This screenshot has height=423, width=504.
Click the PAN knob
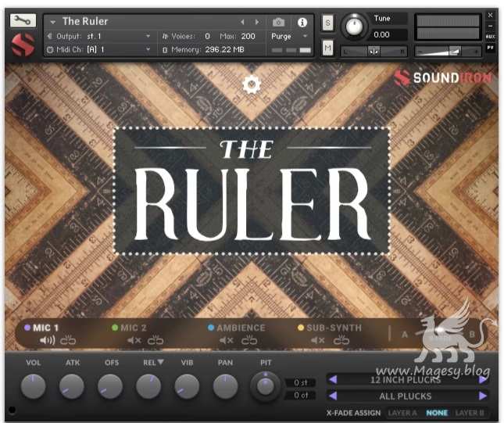(225, 386)
